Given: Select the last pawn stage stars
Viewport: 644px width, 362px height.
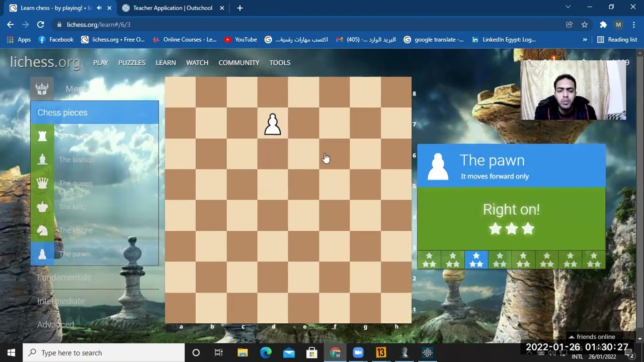Looking at the screenshot, I should [594, 260].
